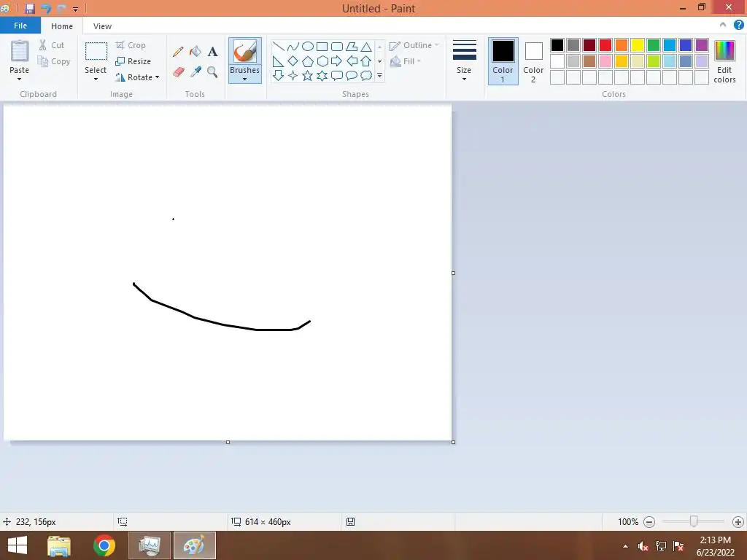Expand the Select dropdown arrow
This screenshot has width=747, height=560.
(x=96, y=79)
